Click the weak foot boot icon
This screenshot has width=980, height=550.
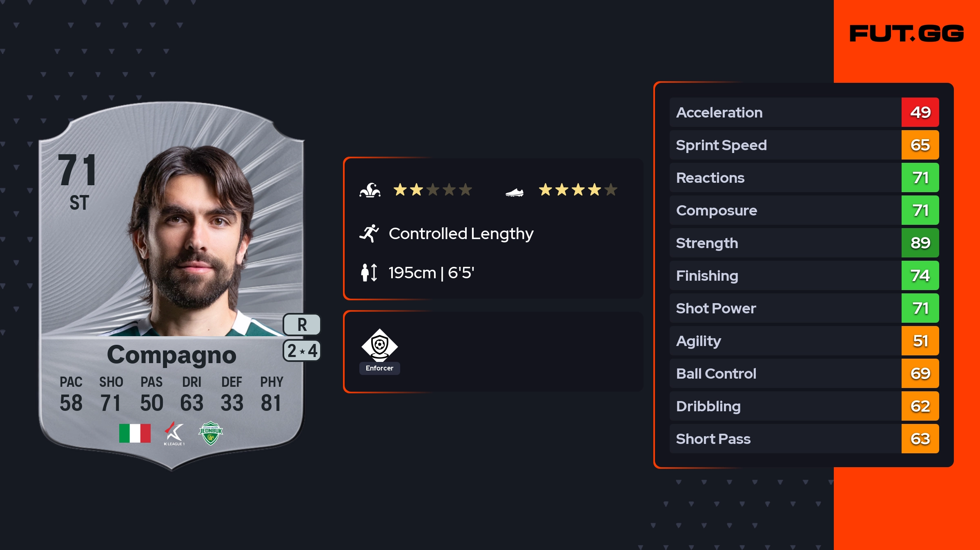tap(514, 192)
